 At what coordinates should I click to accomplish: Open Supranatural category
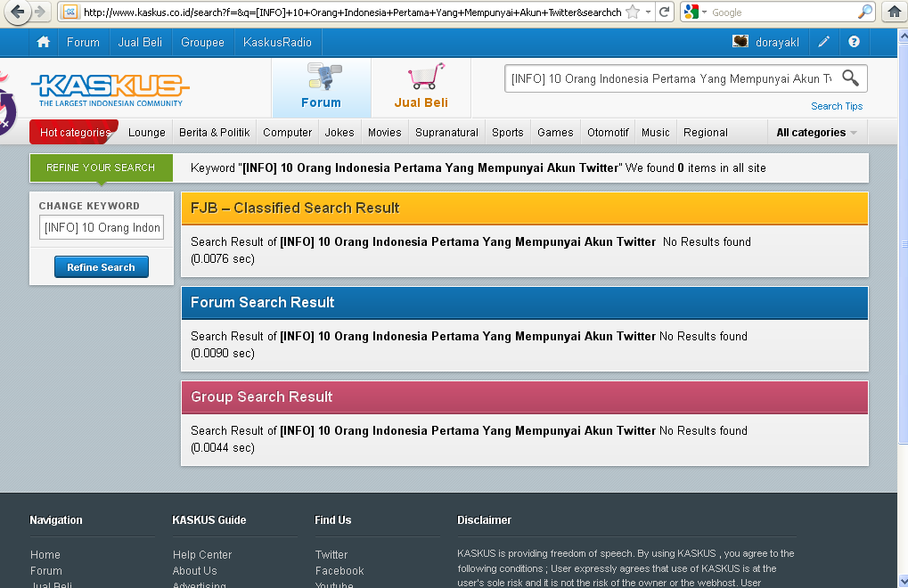tap(446, 133)
